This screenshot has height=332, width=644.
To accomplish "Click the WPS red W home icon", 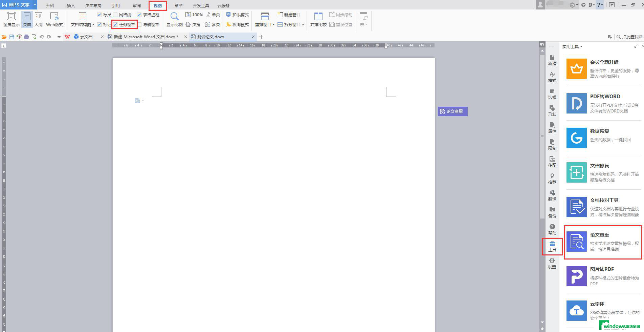I will (x=67, y=37).
